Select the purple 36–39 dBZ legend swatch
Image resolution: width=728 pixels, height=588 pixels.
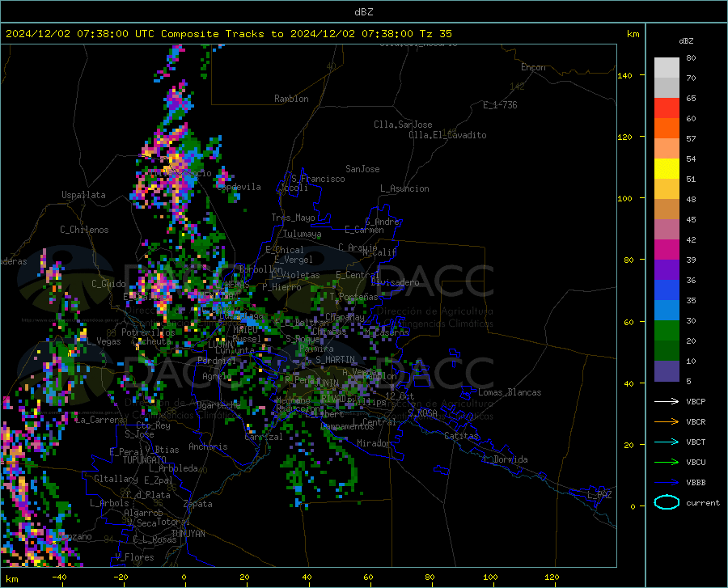coord(667,270)
